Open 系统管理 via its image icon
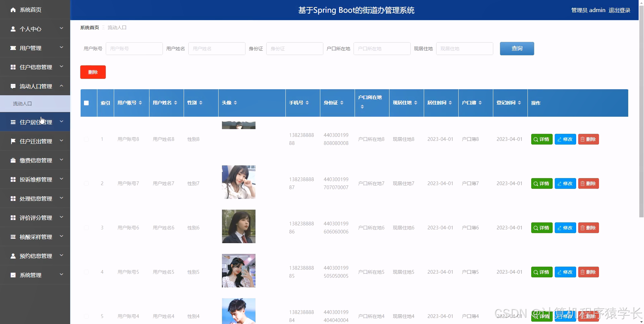644x324 pixels. [13, 275]
